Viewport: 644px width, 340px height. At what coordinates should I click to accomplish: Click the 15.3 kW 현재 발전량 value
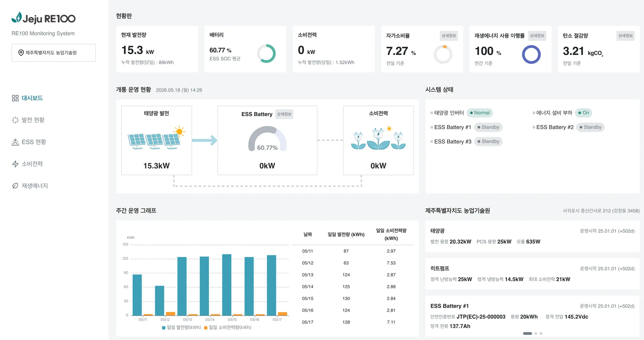(137, 50)
